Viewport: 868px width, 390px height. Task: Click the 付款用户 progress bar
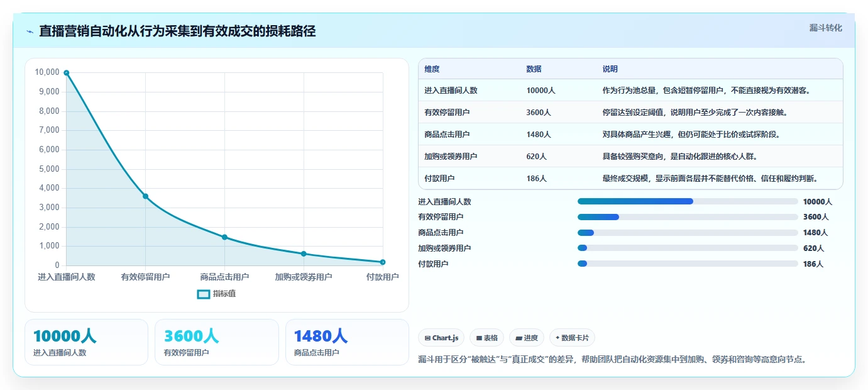pyautogui.click(x=688, y=264)
